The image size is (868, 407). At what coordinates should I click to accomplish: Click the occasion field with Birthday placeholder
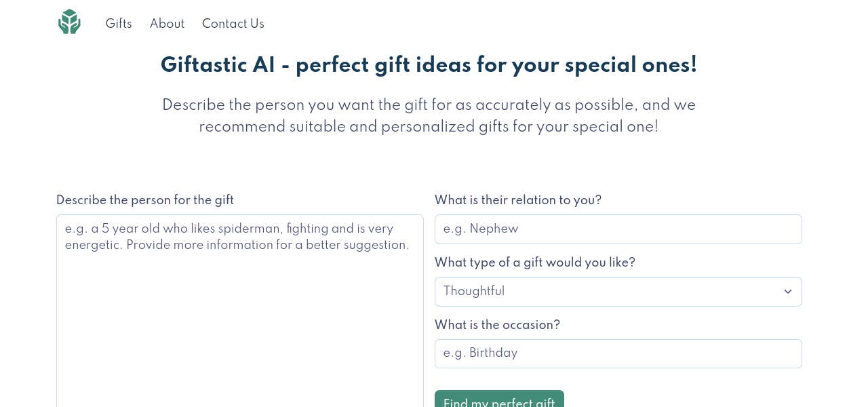point(618,353)
